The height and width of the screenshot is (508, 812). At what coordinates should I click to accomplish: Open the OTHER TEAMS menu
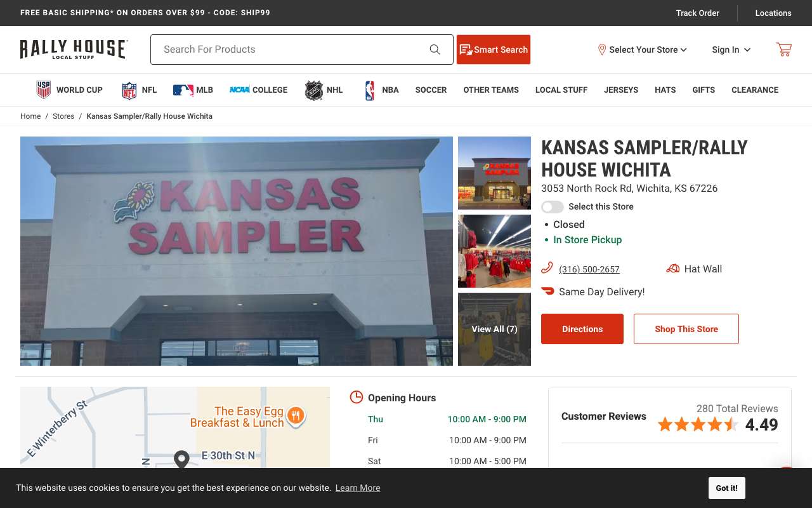pos(491,90)
